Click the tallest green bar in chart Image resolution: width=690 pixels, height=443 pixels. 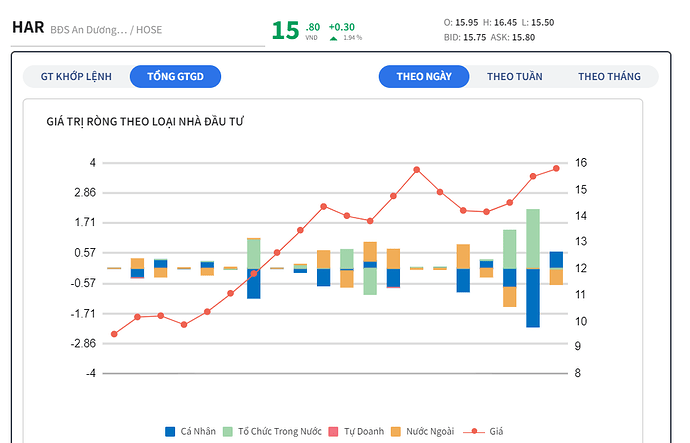pyautogui.click(x=533, y=238)
